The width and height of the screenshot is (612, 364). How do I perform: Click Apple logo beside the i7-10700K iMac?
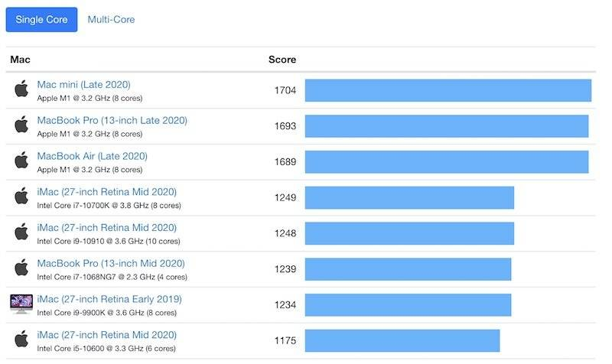[x=21, y=197]
